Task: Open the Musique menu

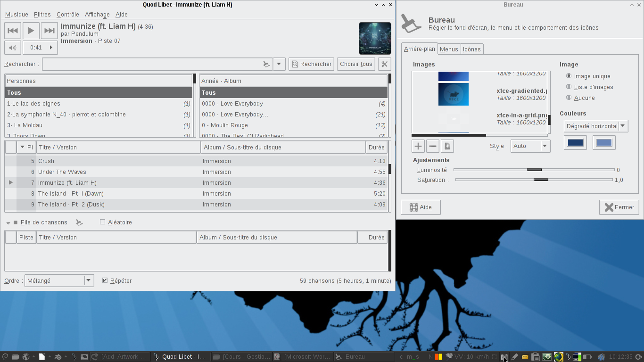Action: (x=17, y=15)
